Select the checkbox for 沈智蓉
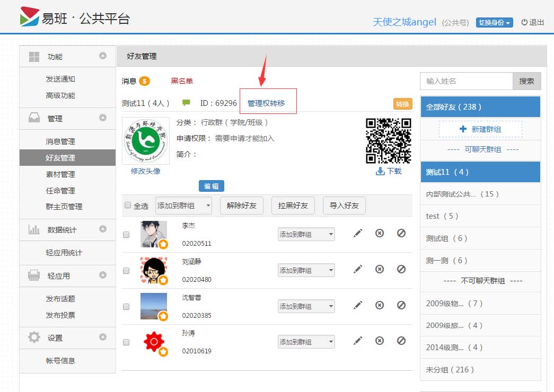 [126, 307]
